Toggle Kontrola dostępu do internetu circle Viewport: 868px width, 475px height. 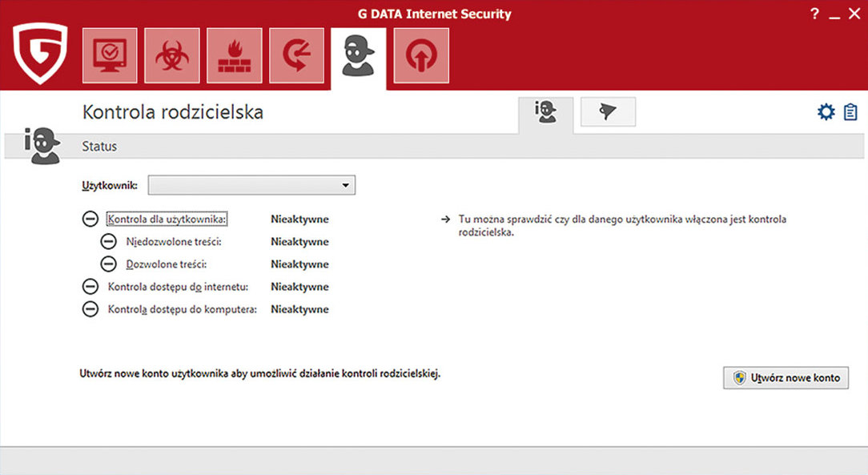(x=90, y=287)
